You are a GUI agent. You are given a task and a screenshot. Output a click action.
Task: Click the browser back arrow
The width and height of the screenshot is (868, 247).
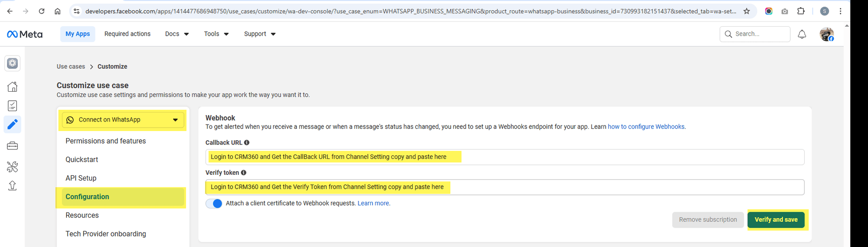click(9, 11)
